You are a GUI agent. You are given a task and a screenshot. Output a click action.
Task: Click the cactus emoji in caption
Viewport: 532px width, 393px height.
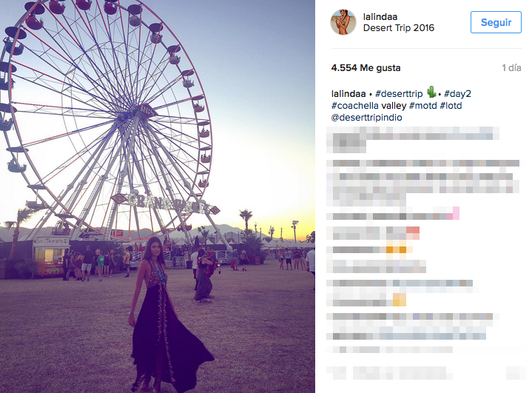click(431, 92)
